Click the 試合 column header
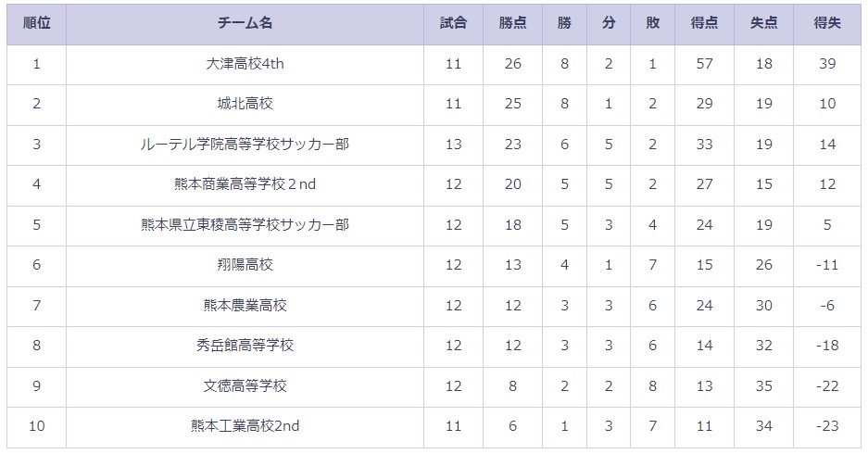The height and width of the screenshot is (454, 868). click(x=453, y=23)
